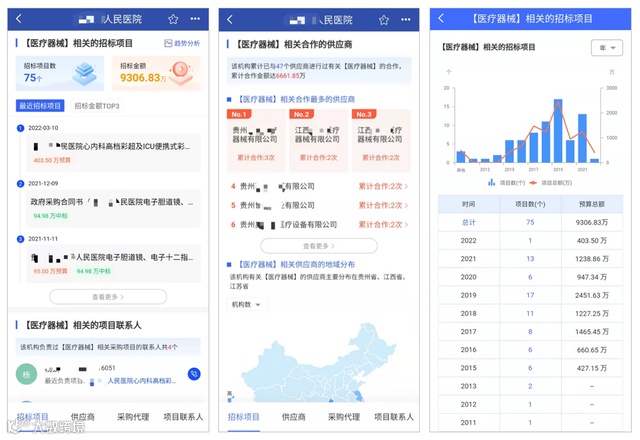
Task: Click 1465.45 万 budget cell
Action: 592,331
